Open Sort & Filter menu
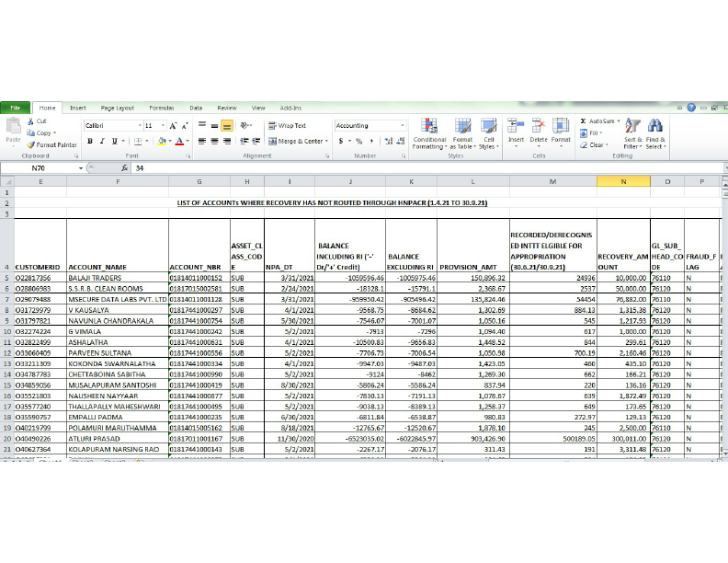 pyautogui.click(x=632, y=133)
